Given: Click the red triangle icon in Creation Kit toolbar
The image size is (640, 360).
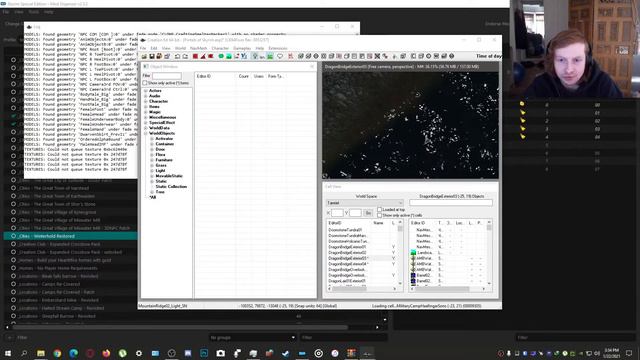Looking at the screenshot, I should pyautogui.click(x=203, y=56).
